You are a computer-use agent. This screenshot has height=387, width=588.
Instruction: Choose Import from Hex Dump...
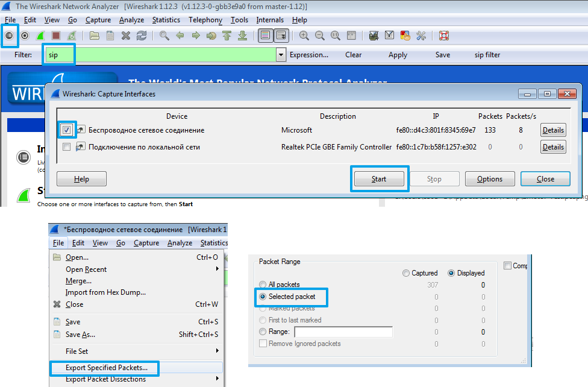[x=137, y=292]
